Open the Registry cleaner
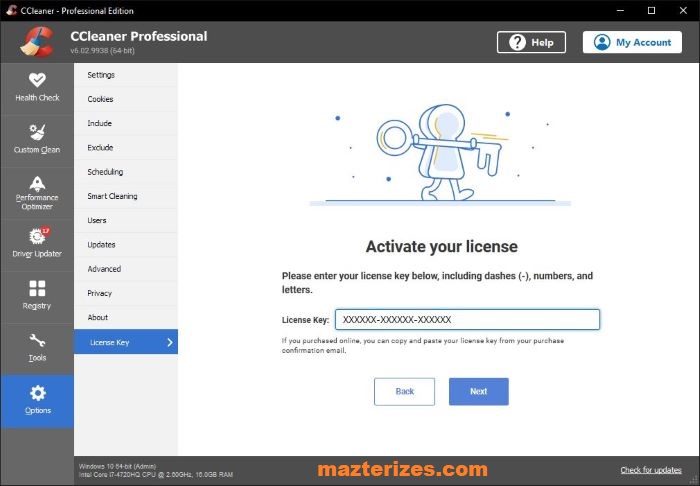This screenshot has height=486, width=700. [x=37, y=297]
